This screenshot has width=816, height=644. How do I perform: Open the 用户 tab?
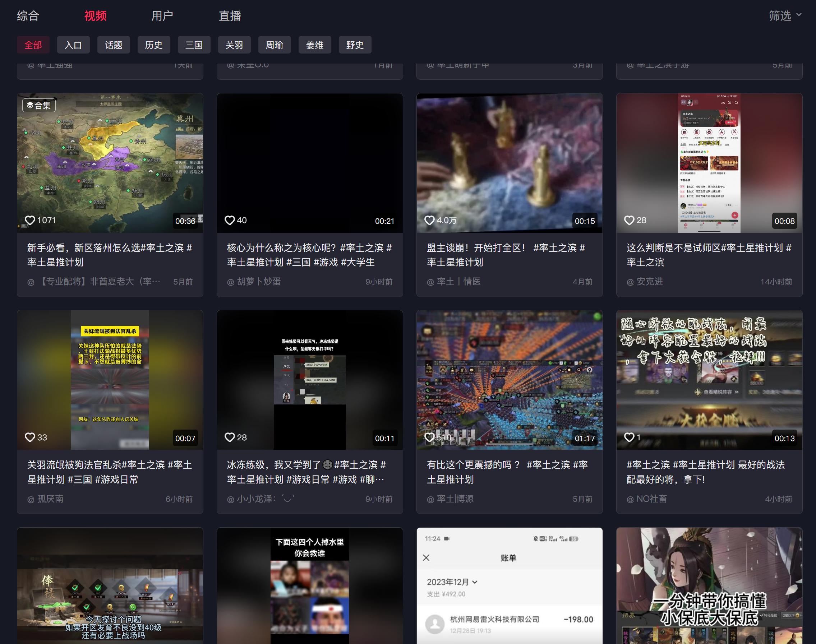tap(162, 15)
